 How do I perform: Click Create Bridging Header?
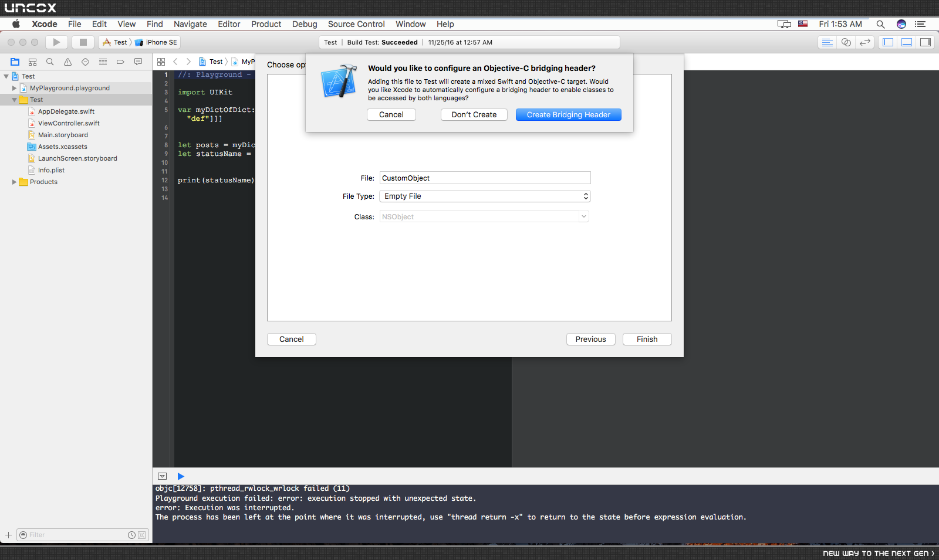point(569,115)
